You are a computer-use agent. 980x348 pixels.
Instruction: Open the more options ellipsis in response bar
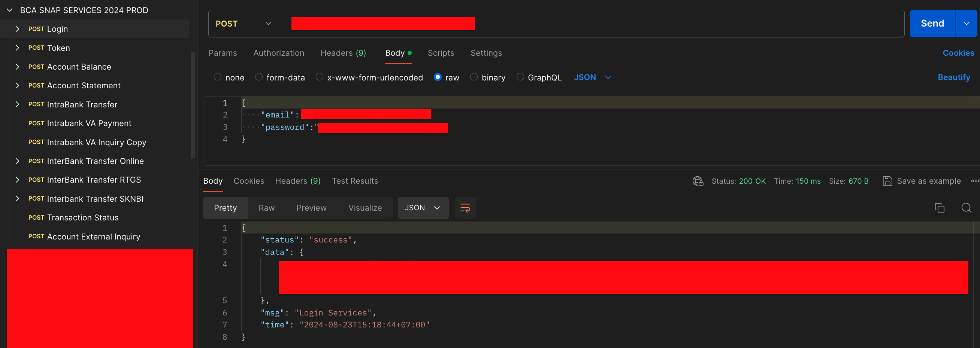point(976,181)
